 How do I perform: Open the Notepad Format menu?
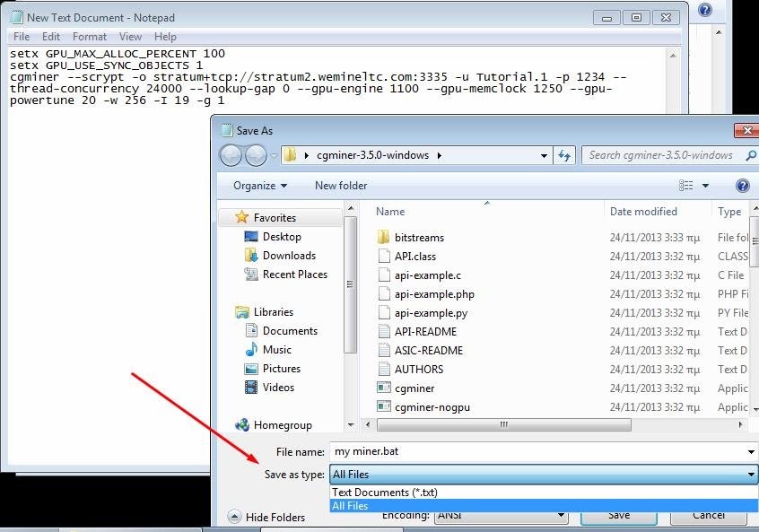point(90,37)
